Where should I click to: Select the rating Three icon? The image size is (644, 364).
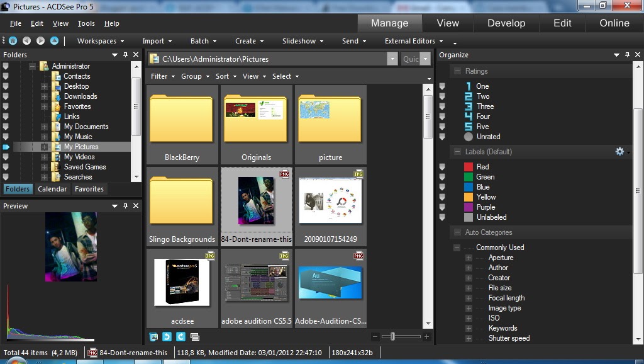point(468,106)
